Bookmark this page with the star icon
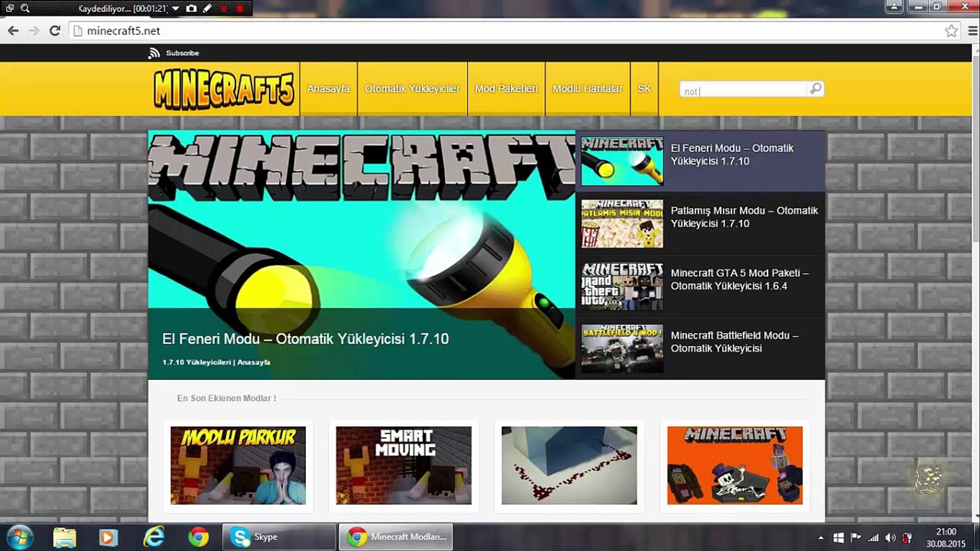The image size is (980, 551). 951,31
